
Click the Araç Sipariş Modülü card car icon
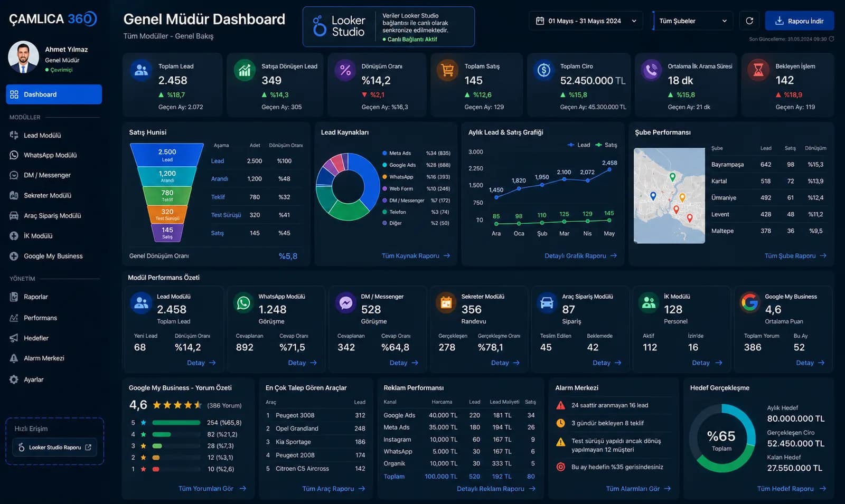point(547,303)
